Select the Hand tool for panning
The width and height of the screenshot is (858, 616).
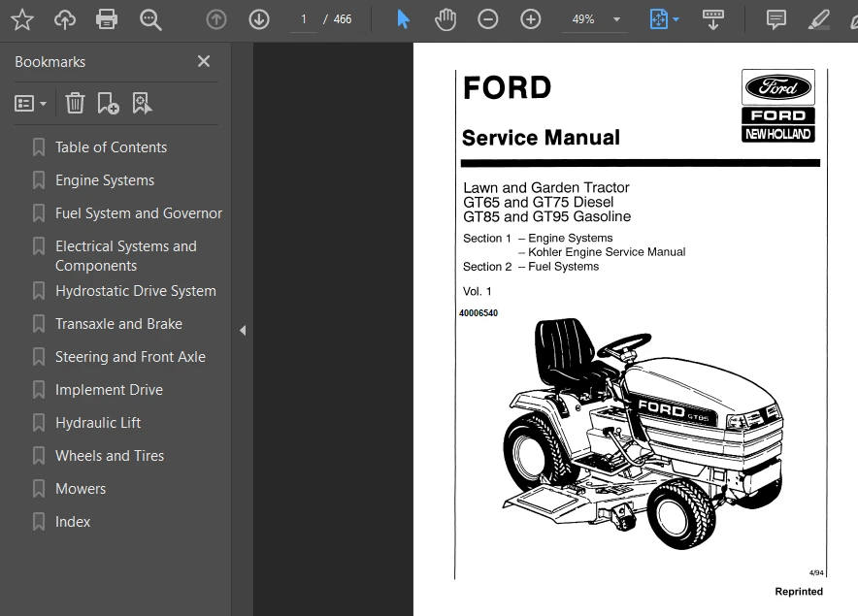pyautogui.click(x=445, y=18)
